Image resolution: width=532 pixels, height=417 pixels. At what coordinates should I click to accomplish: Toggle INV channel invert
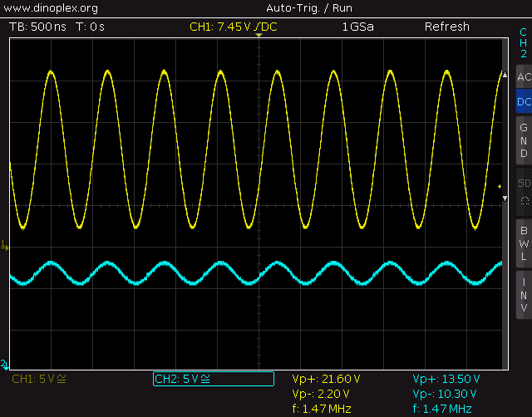pos(523,295)
